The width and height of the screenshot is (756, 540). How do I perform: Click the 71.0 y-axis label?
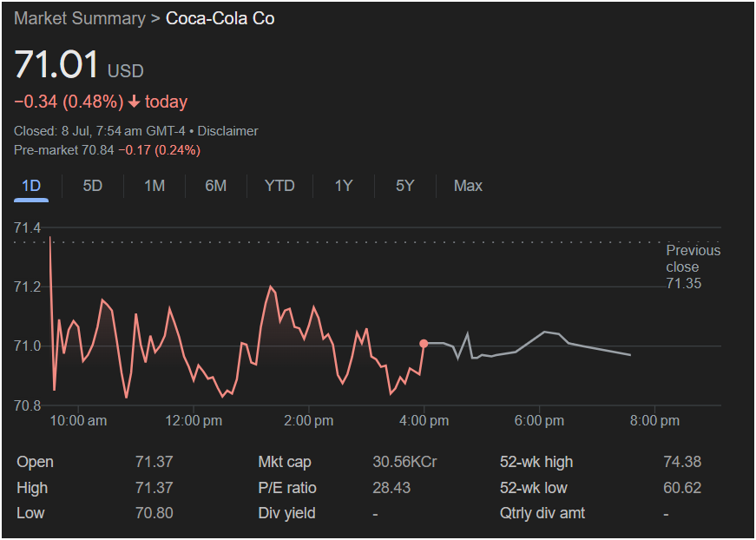[28, 346]
